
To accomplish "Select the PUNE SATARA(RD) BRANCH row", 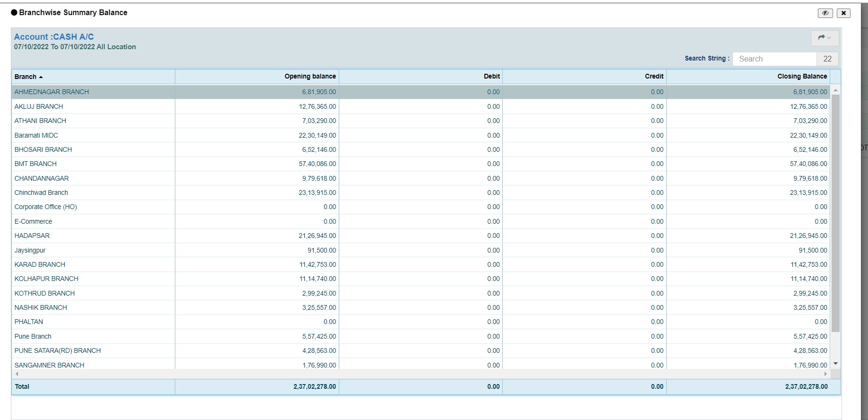I will 421,350.
